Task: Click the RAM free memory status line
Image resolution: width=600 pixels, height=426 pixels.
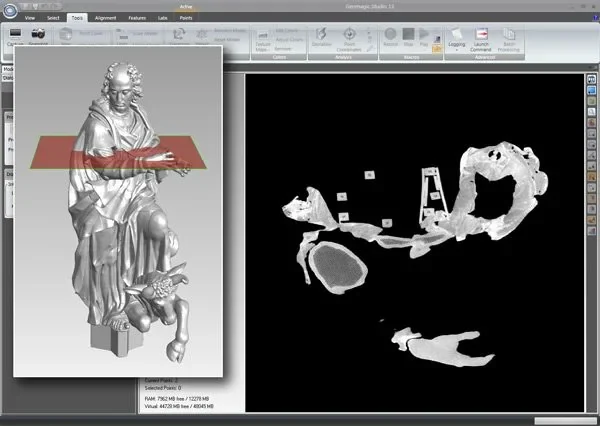Action: (x=177, y=399)
